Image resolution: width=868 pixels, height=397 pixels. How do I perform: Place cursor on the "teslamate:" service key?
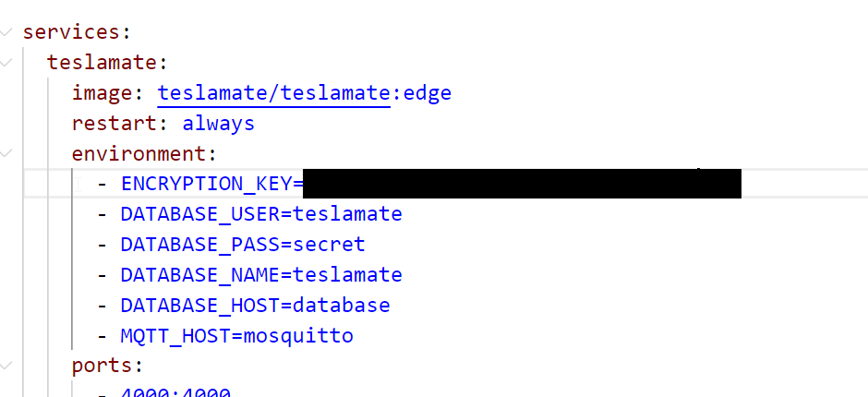click(105, 63)
